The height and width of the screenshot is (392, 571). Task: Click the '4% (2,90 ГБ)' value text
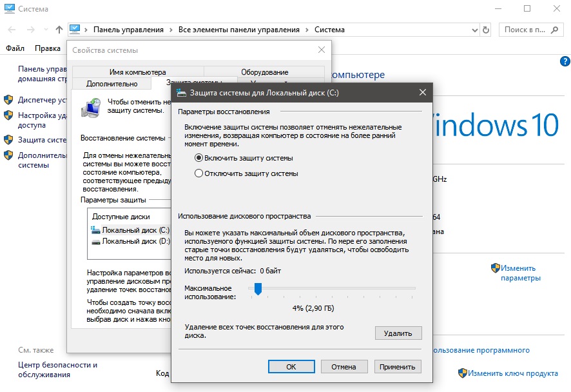(x=313, y=308)
